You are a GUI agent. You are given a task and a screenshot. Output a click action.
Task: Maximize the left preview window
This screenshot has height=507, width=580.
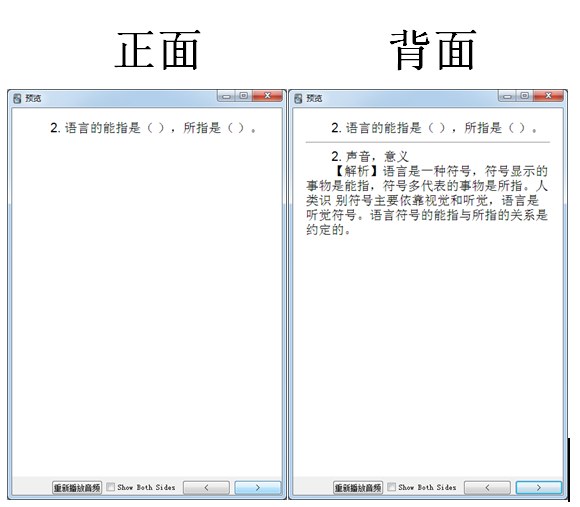tap(243, 96)
